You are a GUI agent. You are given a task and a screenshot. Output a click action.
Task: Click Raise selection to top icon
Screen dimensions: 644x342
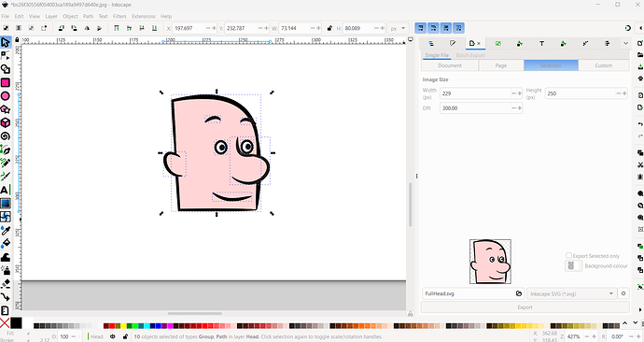point(117,28)
